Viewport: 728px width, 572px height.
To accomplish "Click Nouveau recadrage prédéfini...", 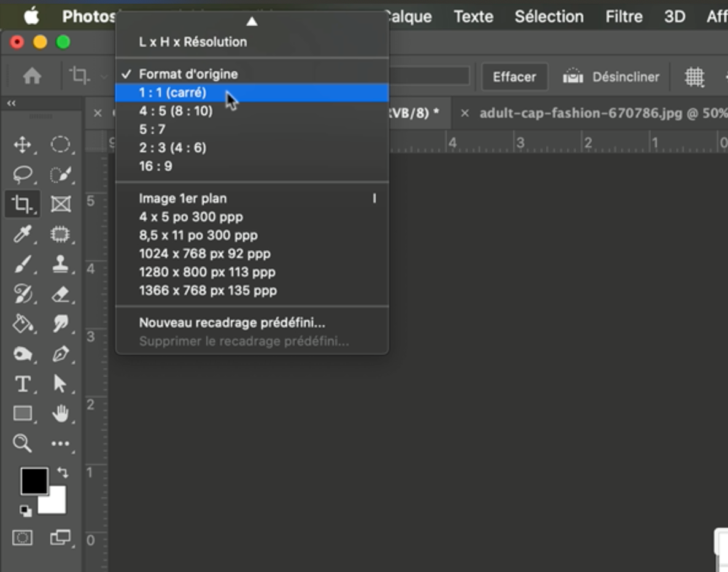I will [252, 323].
